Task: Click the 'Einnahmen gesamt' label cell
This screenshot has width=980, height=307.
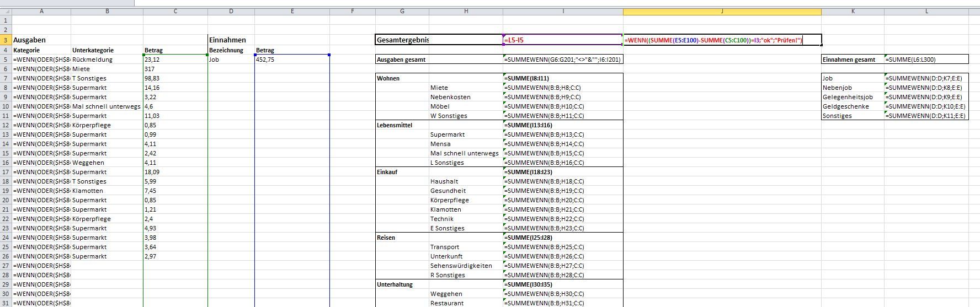Action: coord(853,60)
